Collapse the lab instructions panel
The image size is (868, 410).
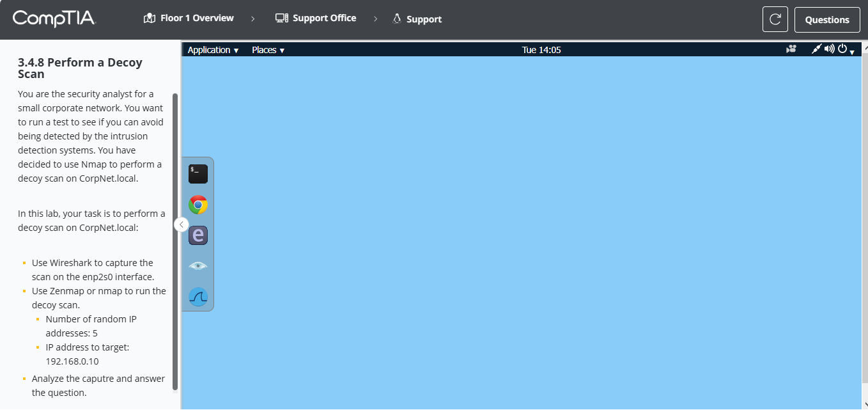(181, 225)
